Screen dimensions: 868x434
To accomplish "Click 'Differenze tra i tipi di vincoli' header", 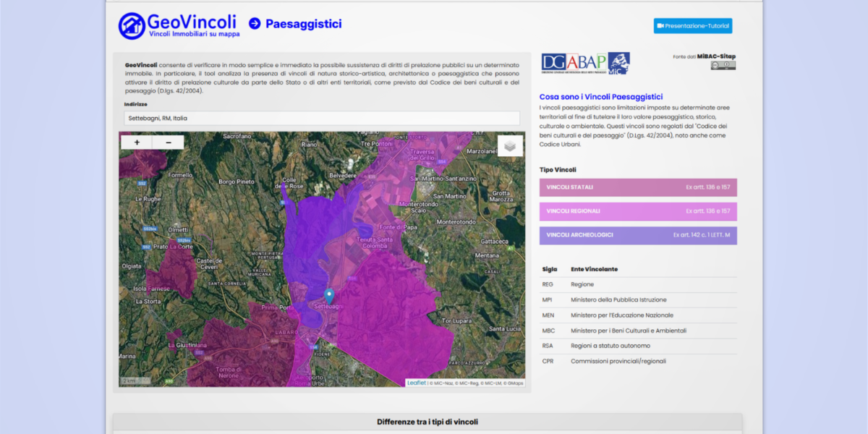I will click(x=427, y=422).
